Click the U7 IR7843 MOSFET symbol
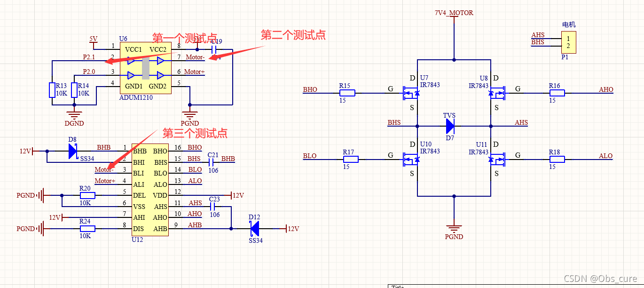The image size is (644, 288). pyautogui.click(x=410, y=93)
